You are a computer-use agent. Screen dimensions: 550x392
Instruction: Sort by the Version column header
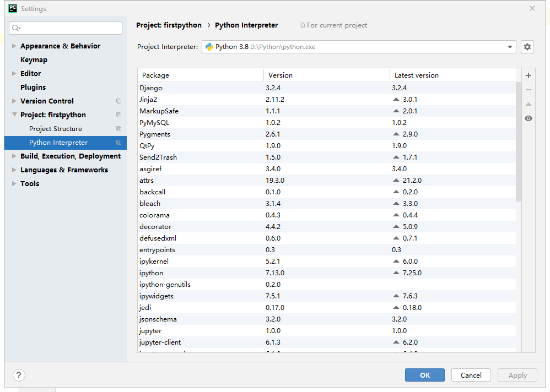coord(327,75)
